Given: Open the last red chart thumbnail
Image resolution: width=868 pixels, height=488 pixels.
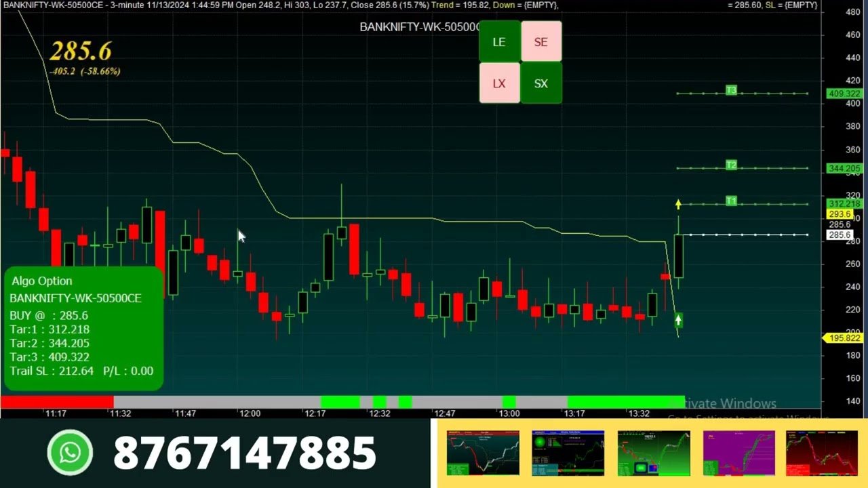Looking at the screenshot, I should click(x=822, y=453).
